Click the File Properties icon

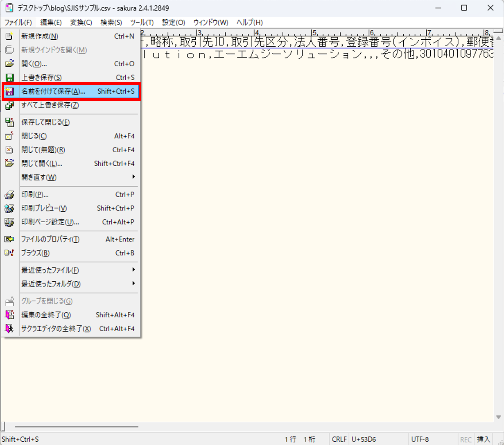9,239
